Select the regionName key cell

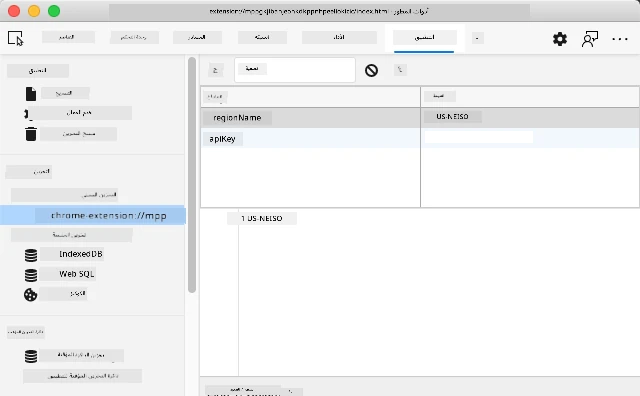[x=310, y=118]
